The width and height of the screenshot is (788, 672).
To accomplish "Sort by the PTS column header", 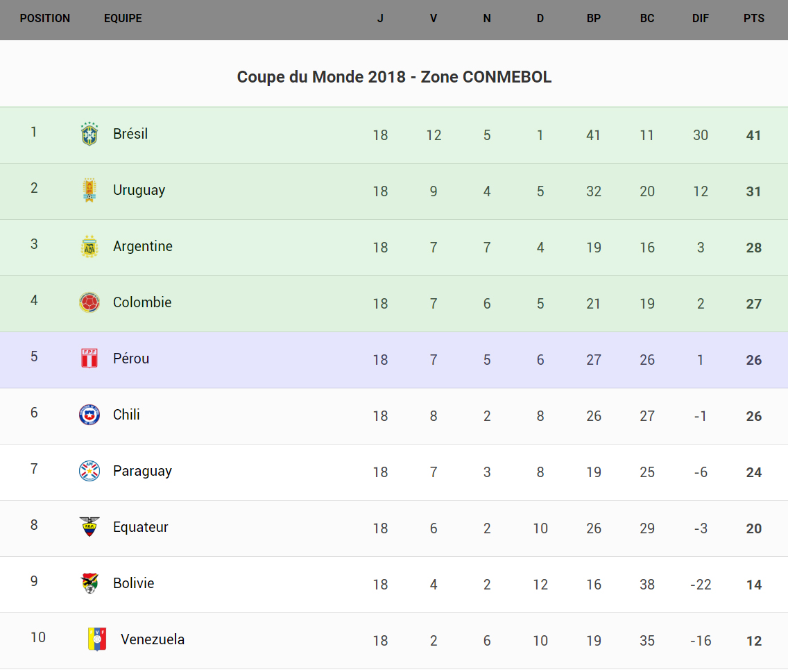I will tap(754, 19).
